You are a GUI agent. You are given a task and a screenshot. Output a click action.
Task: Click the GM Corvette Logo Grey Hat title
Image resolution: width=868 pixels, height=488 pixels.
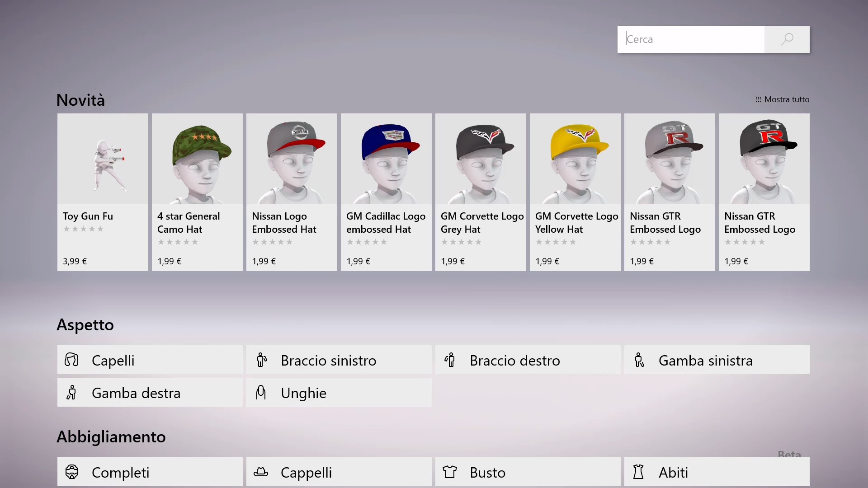coord(482,223)
